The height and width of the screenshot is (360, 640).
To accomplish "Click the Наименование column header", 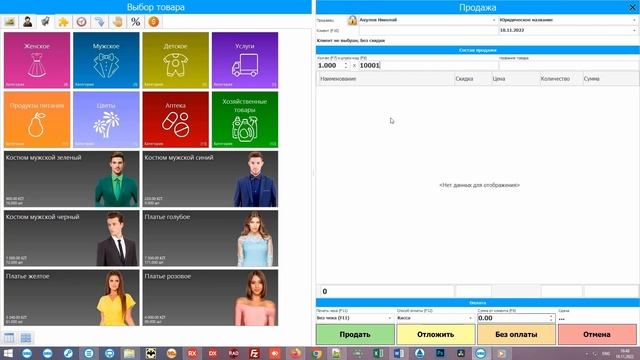I will (386, 79).
